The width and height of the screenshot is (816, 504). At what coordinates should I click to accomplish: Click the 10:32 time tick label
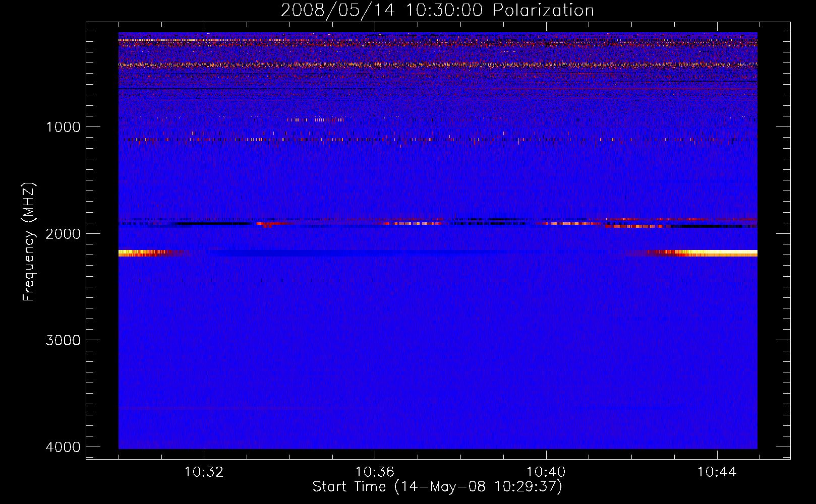click(204, 472)
